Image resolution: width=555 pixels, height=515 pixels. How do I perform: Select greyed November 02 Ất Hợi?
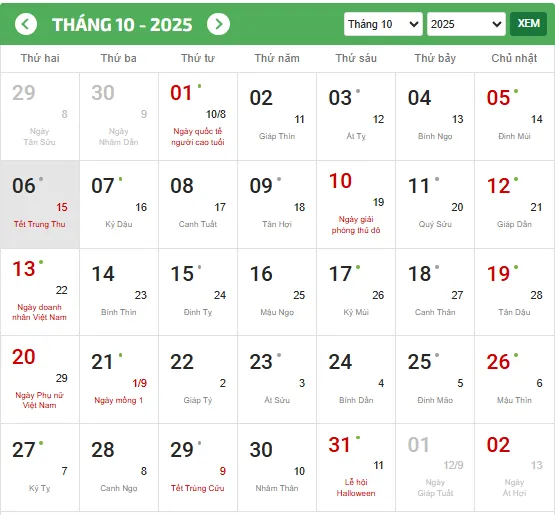pyautogui.click(x=514, y=467)
